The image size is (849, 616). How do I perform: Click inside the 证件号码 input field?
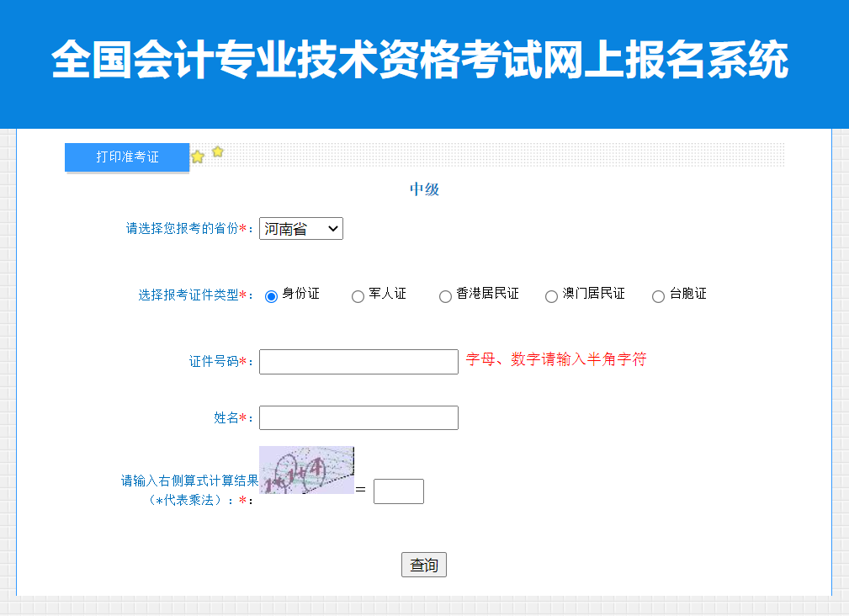click(x=358, y=361)
